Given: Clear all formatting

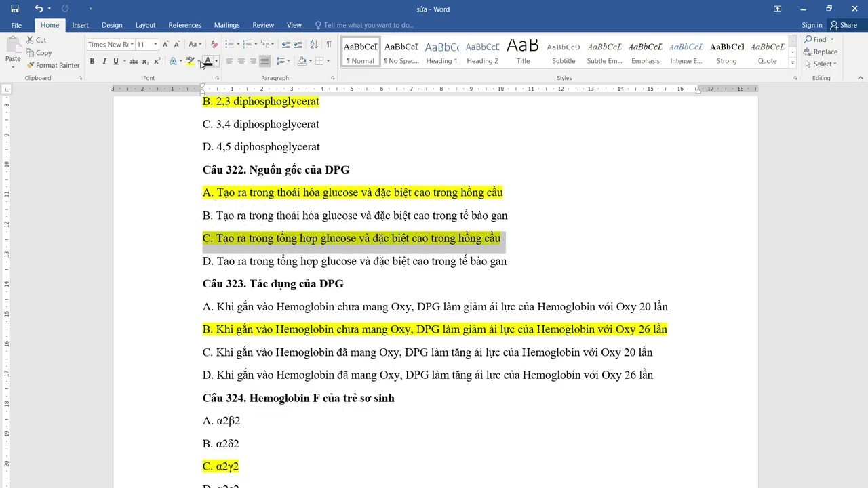Looking at the screenshot, I should point(214,44).
